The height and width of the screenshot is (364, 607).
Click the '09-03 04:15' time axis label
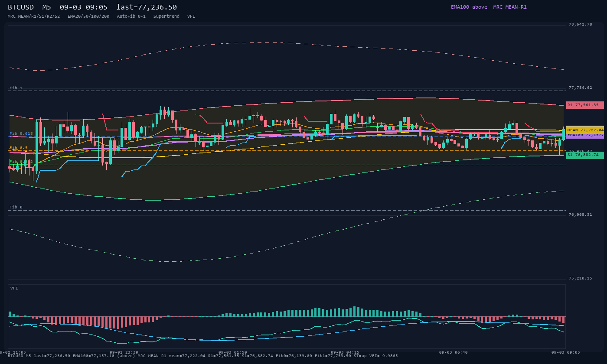(x=345, y=352)
